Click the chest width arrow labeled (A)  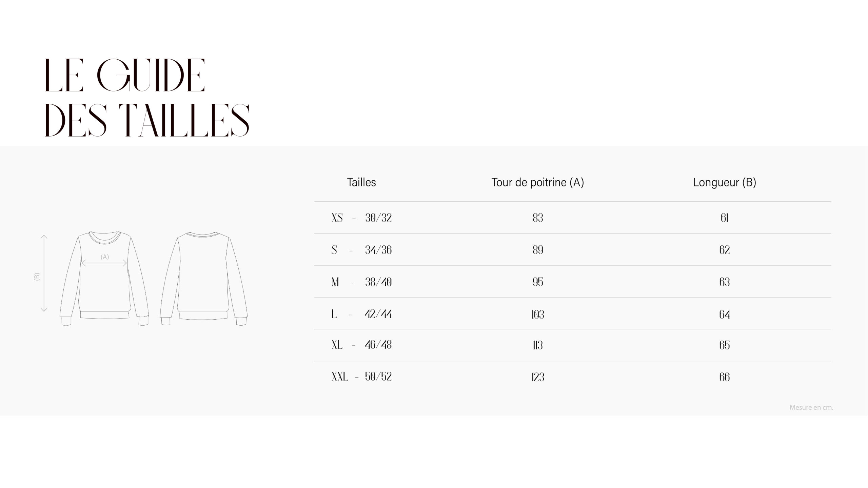(x=104, y=263)
